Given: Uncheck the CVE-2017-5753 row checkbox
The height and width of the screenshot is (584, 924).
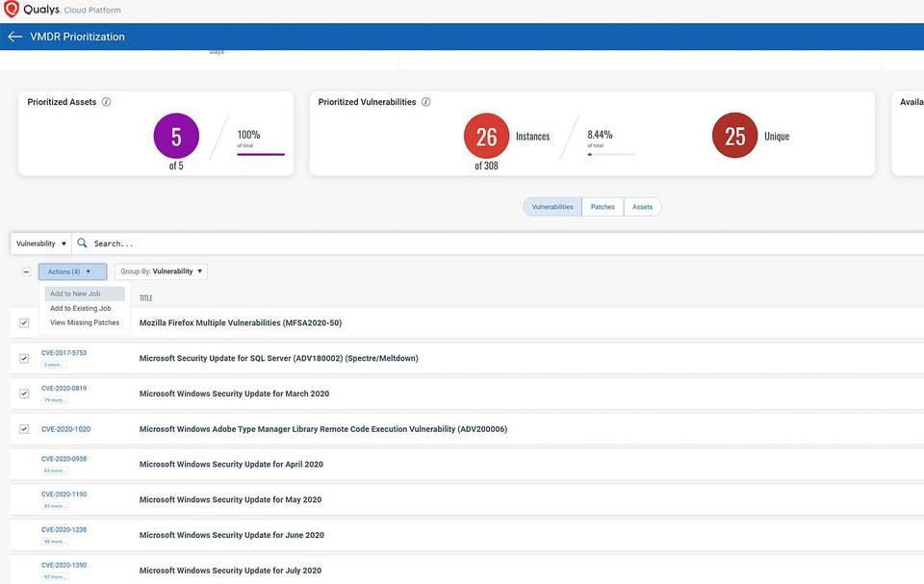Looking at the screenshot, I should (23, 357).
